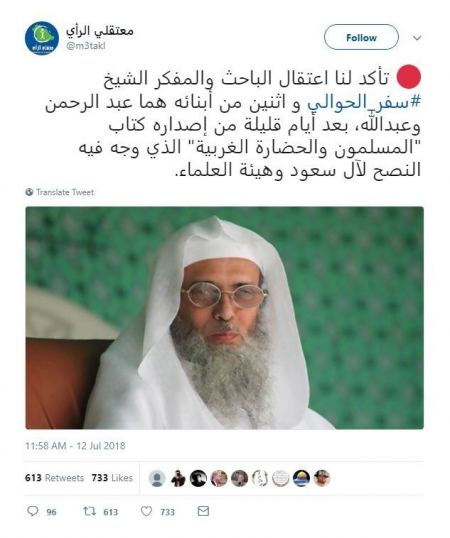Expand the tweet options chevron menu
Image resolution: width=450 pixels, height=538 pixels.
pyautogui.click(x=417, y=37)
